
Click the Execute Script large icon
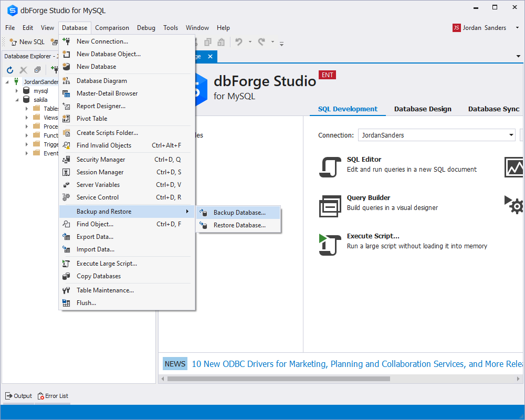(330, 245)
